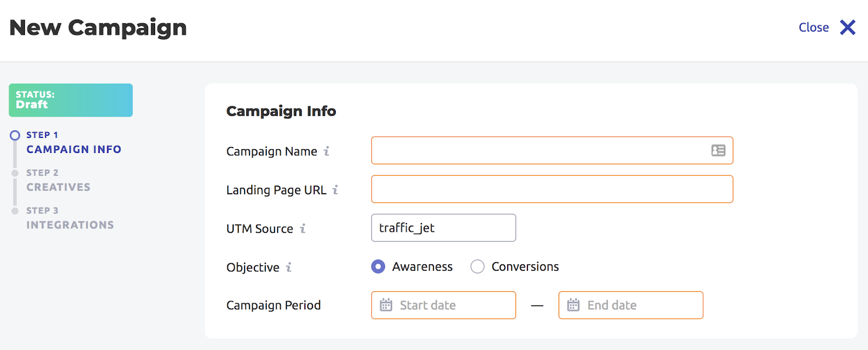Click the End date calendar icon
This screenshot has width=868, height=350.
point(573,305)
